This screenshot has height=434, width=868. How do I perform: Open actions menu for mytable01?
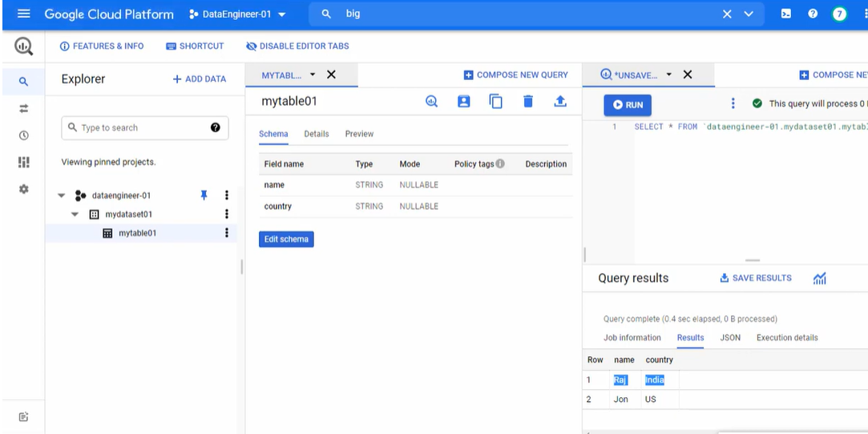[226, 233]
